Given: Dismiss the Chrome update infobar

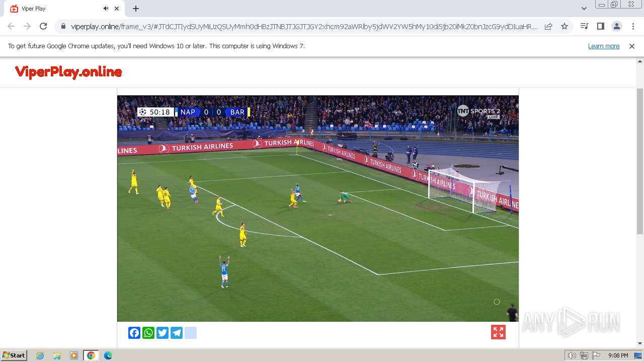Looking at the screenshot, I should click(x=632, y=46).
